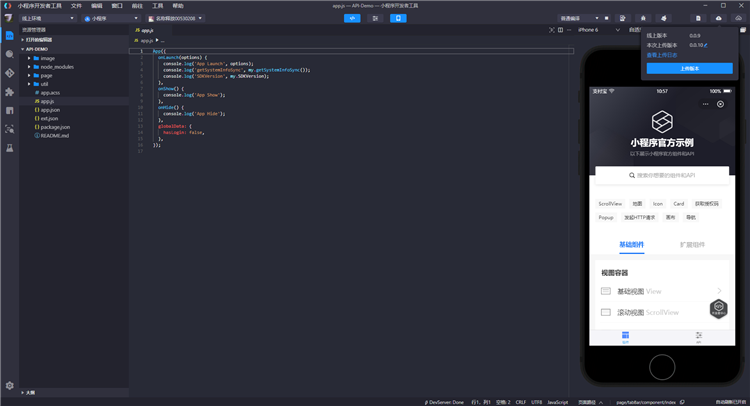Open the search panel in the left sidebar
The width and height of the screenshot is (750, 406).
(9, 54)
